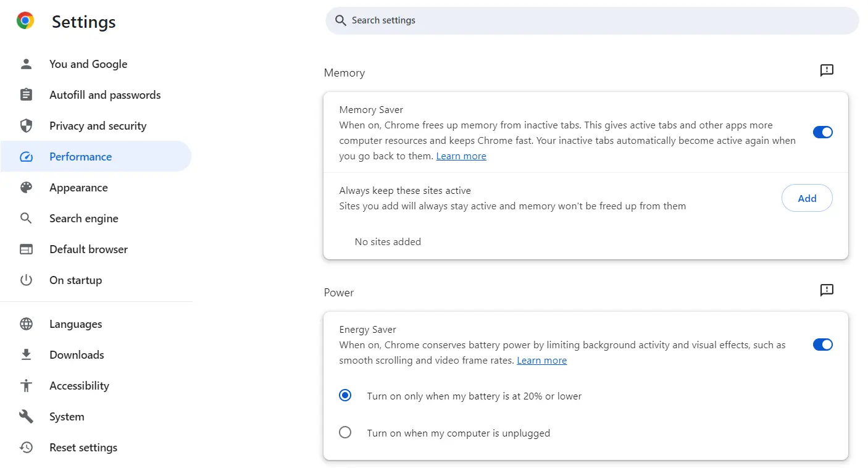868x468 pixels.
Task: Select "battery is at 20% or lower" option
Action: click(x=345, y=396)
